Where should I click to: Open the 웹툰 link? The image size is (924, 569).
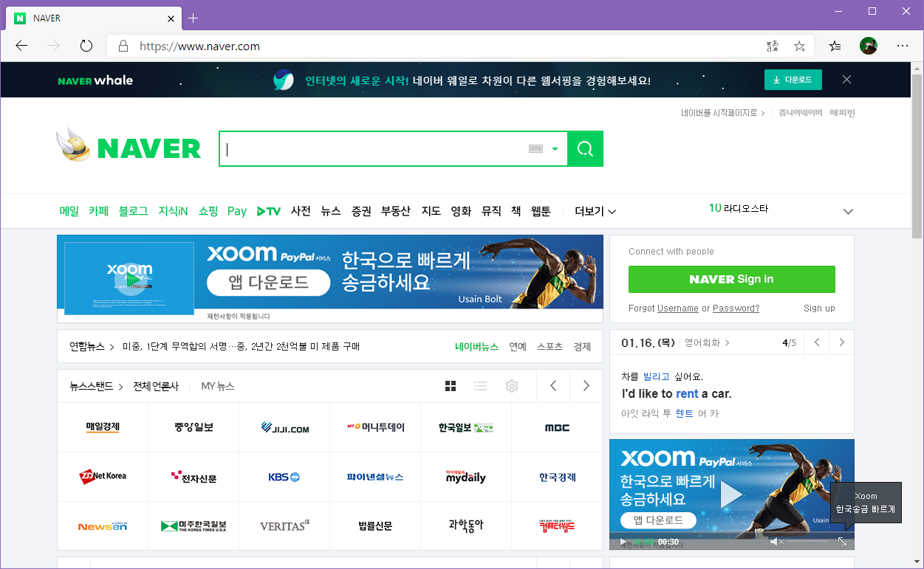pos(541,211)
